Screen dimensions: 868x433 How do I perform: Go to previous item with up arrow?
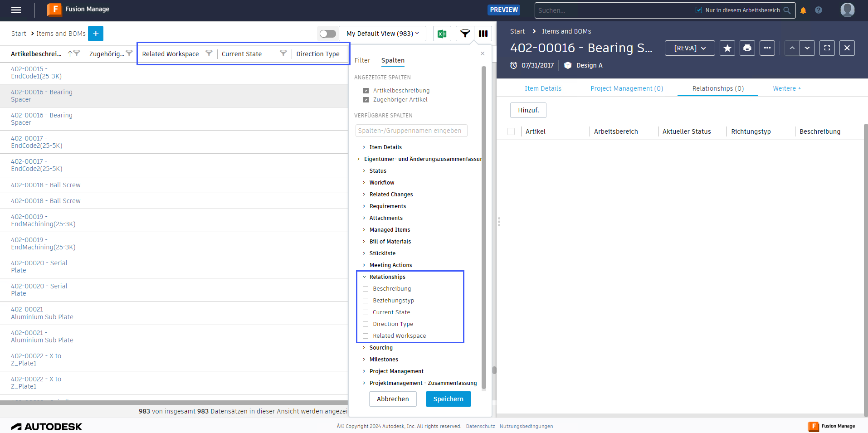click(x=792, y=48)
